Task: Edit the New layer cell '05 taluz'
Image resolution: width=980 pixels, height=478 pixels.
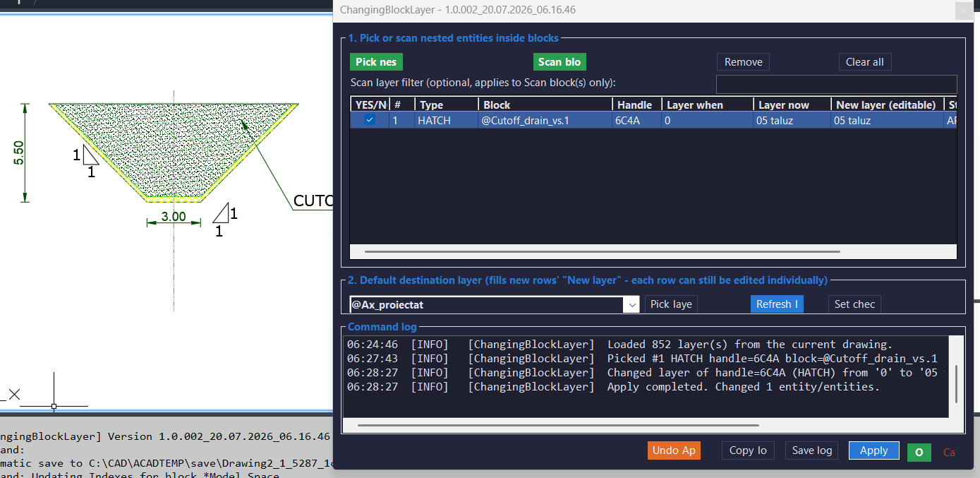Action: (x=887, y=121)
